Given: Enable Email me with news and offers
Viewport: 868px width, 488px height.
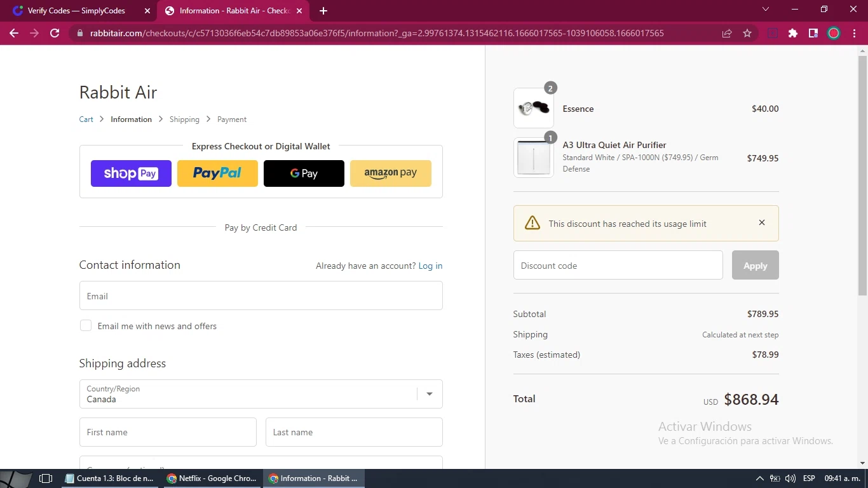Looking at the screenshot, I should tap(86, 326).
